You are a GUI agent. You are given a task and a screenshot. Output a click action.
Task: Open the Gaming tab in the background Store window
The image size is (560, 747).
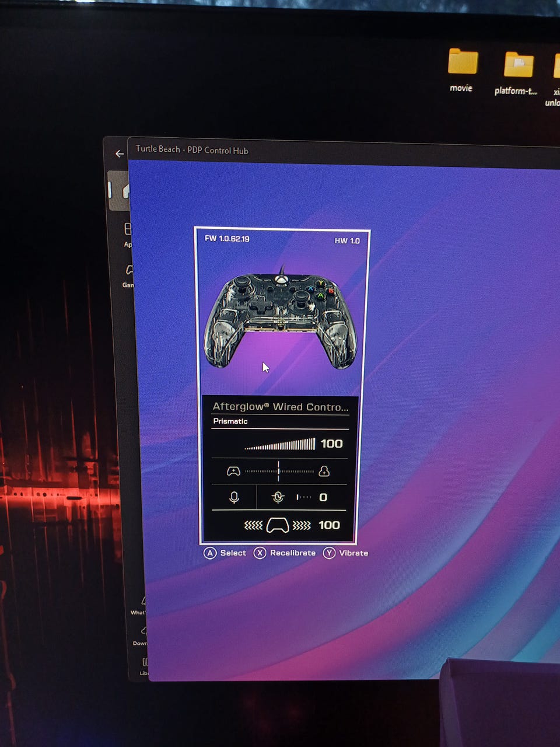128,276
